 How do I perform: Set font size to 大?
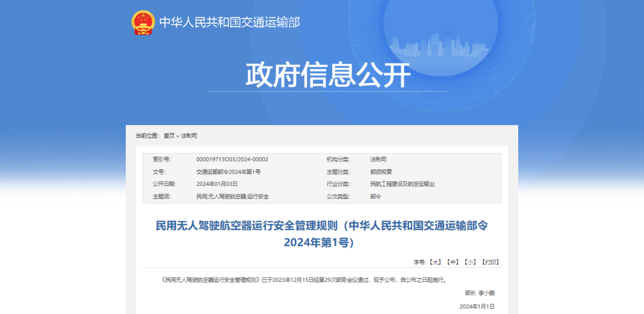coord(435,262)
